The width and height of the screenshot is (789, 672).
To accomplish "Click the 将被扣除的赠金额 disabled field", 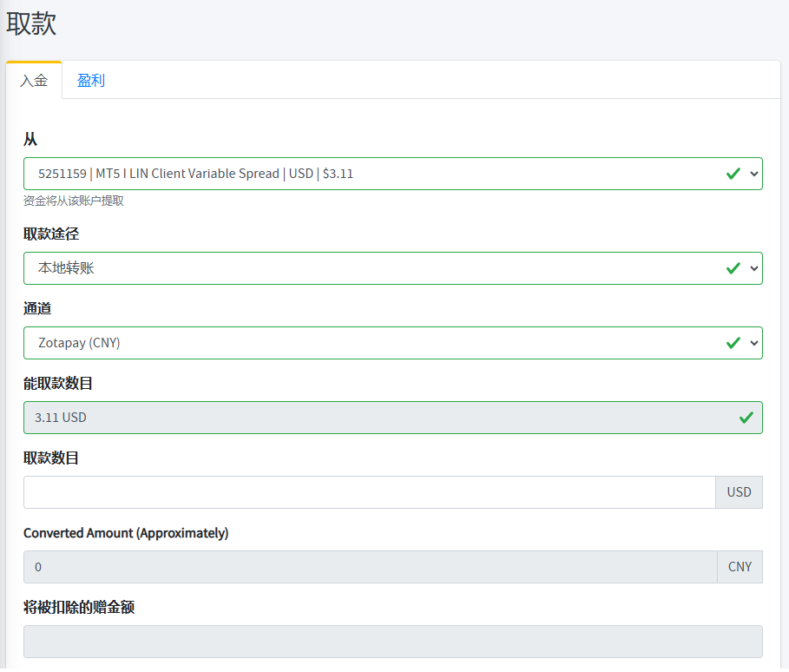I will (x=393, y=642).
